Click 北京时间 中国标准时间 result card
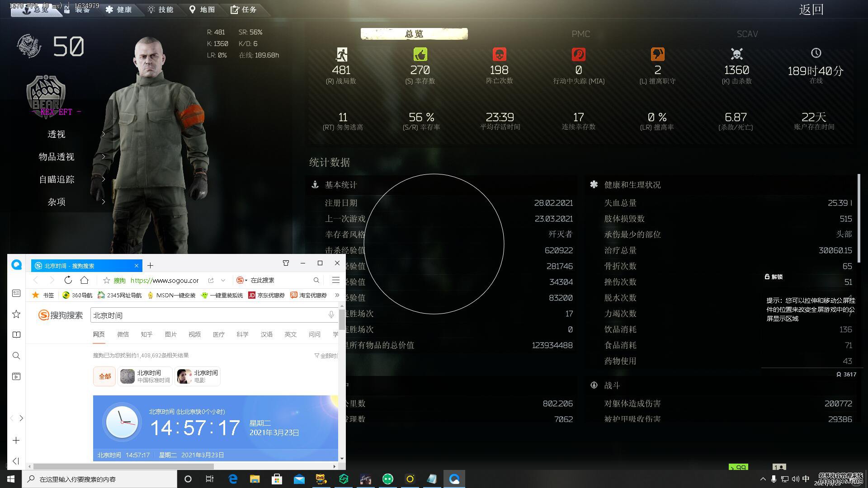The height and width of the screenshot is (488, 868). pyautogui.click(x=145, y=376)
